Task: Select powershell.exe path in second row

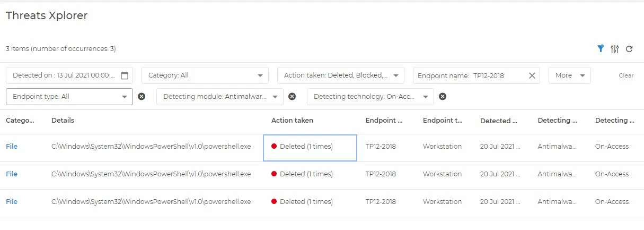Action: click(151, 174)
